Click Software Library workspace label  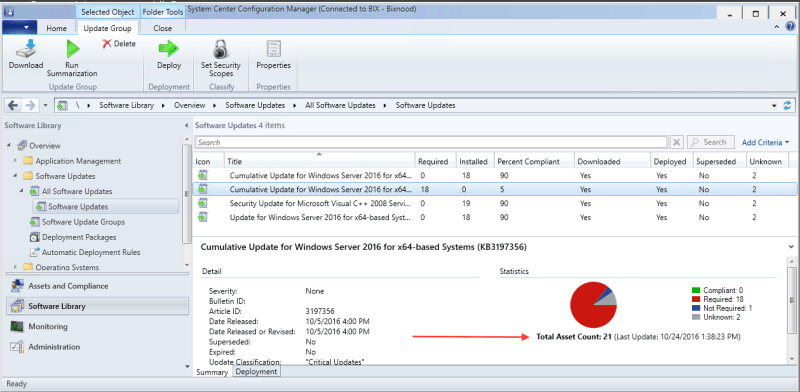(x=57, y=306)
